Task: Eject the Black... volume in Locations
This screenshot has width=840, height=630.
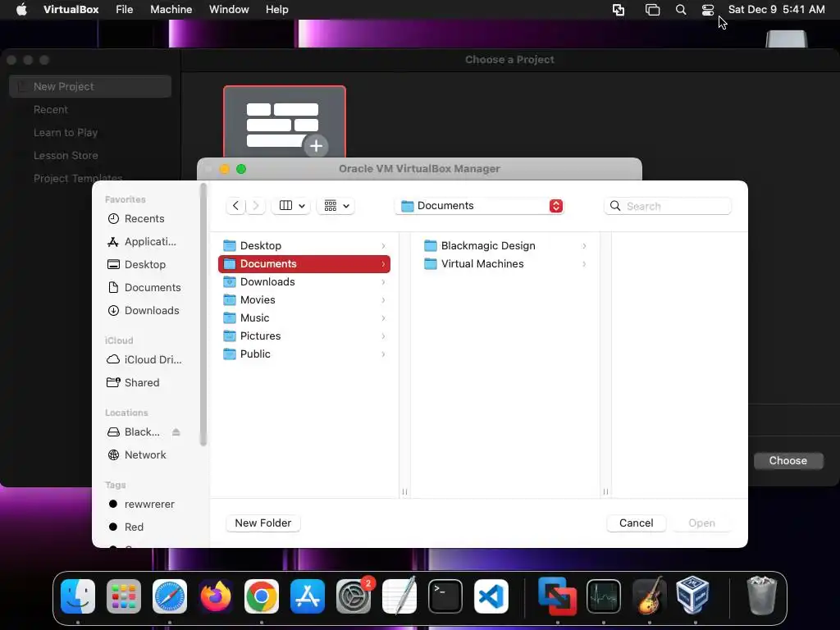Action: 176,431
